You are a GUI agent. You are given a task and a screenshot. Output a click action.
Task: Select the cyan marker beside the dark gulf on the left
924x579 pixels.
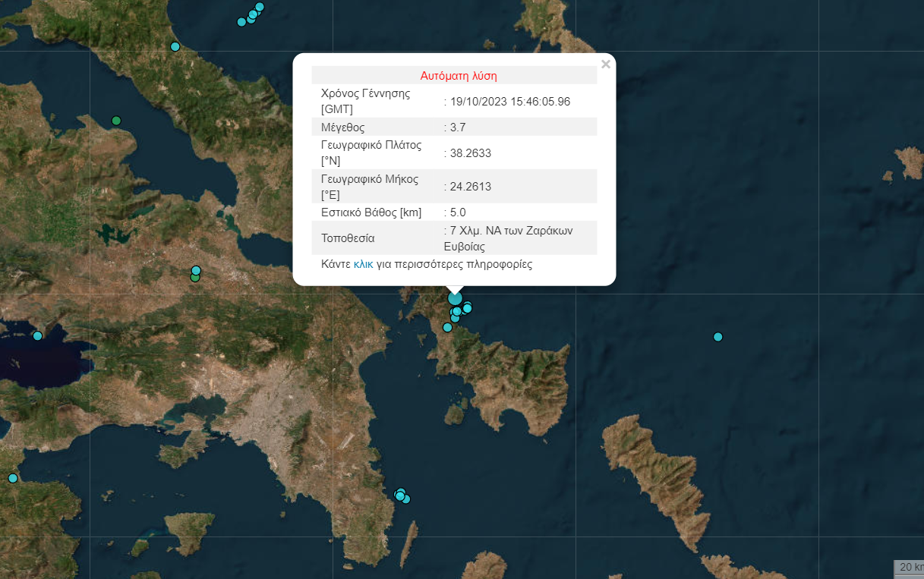click(37, 336)
